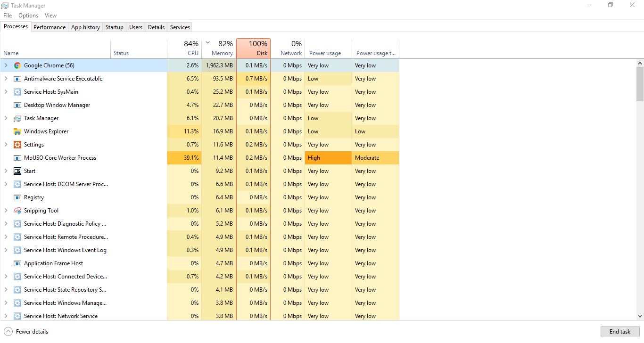Click the scrollbar down arrow
644x343 pixels.
point(640,316)
